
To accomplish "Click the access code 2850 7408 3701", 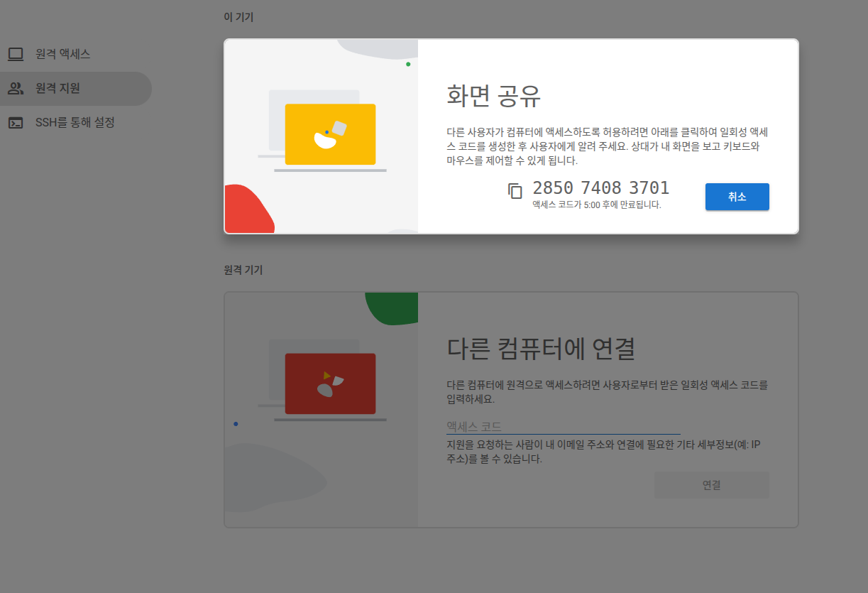I will click(600, 188).
